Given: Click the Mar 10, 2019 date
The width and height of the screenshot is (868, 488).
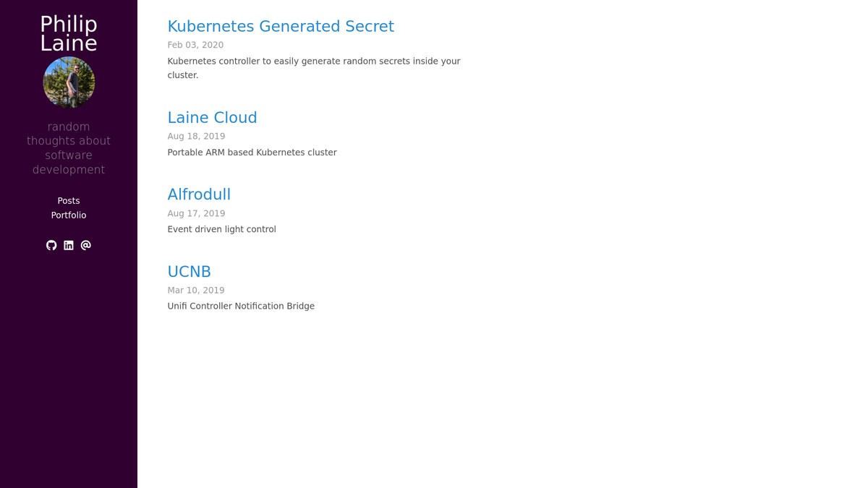Looking at the screenshot, I should tap(196, 290).
